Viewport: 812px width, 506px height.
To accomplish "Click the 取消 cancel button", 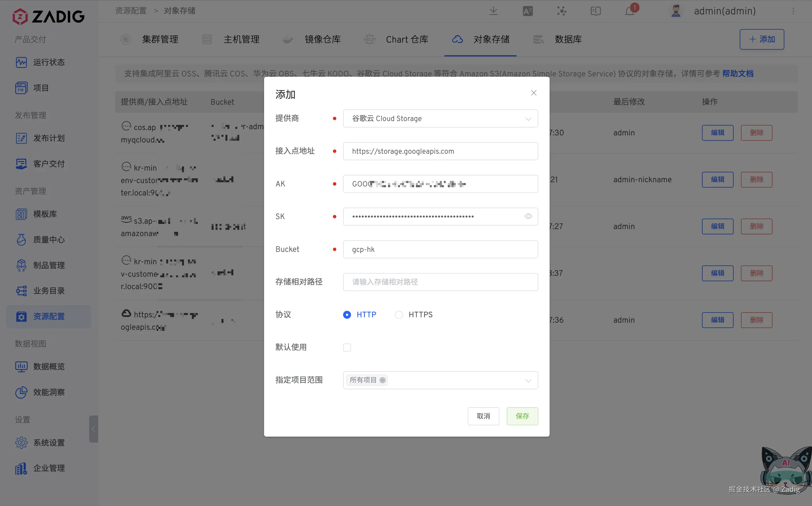I will (483, 416).
